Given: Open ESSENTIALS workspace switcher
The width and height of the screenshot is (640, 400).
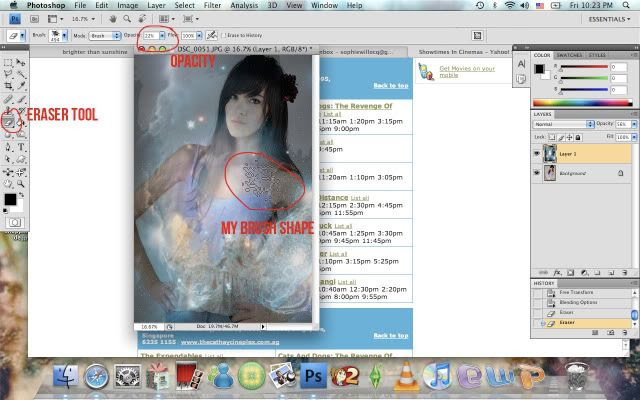Looking at the screenshot, I should (x=609, y=19).
